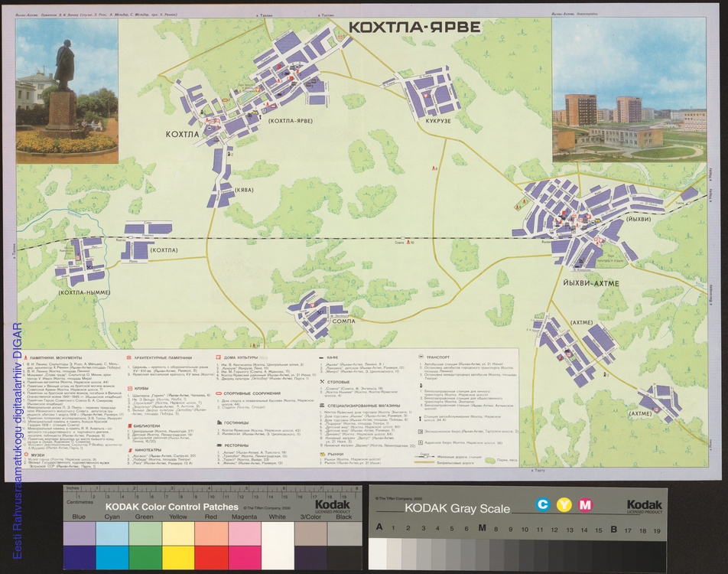
Task: Click the АРХИТЕКТУРНЫЕ ПАМЯТНИКИ legend heading
Action: pos(163,358)
